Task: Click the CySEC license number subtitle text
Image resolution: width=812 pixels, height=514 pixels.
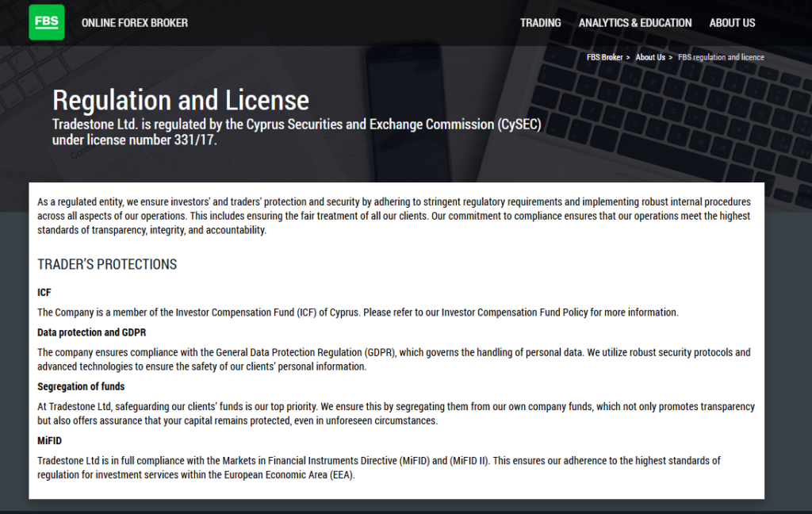Action: click(297, 132)
